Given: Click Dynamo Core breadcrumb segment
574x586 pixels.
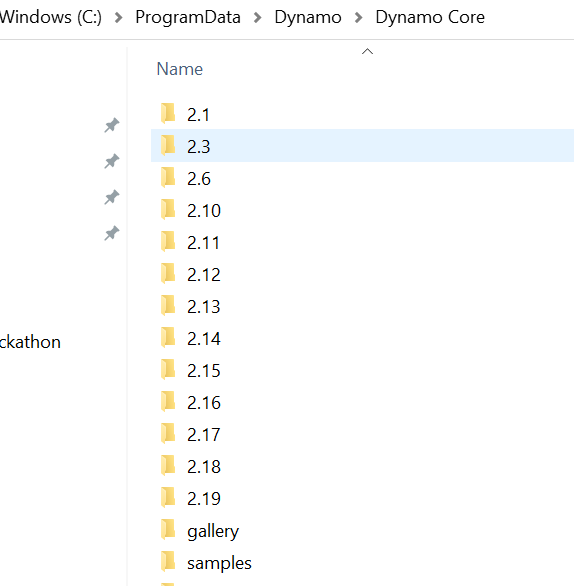Looking at the screenshot, I should (430, 17).
